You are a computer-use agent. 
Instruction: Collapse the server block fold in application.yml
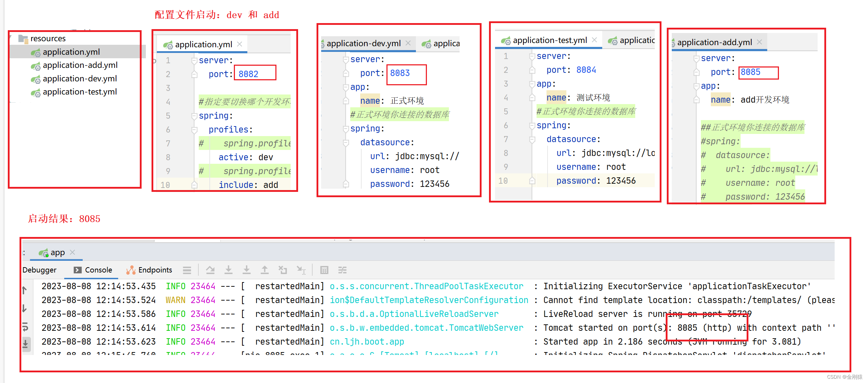[194, 60]
